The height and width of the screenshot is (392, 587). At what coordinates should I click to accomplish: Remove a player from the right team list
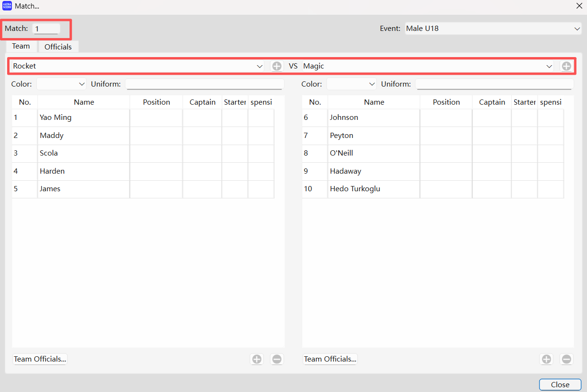click(566, 359)
